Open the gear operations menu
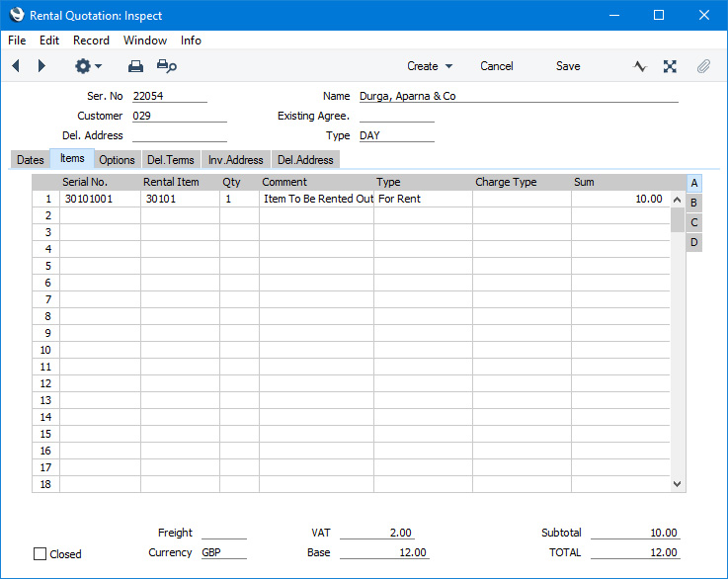728x579 pixels. (x=88, y=66)
